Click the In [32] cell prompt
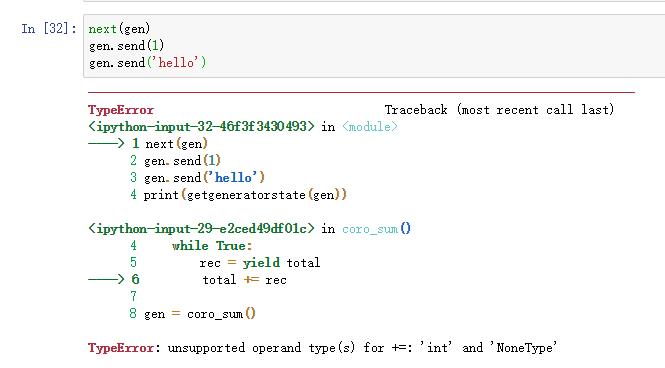 (x=49, y=29)
